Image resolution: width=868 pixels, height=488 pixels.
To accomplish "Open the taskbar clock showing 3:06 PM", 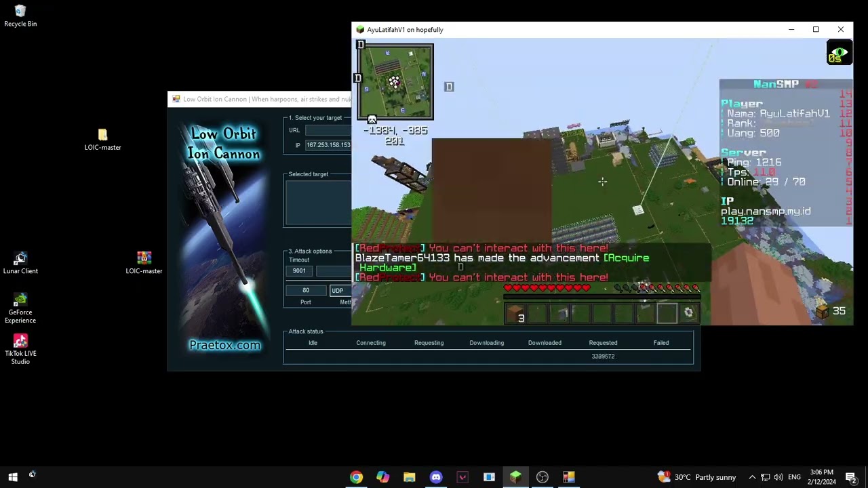I will point(822,477).
